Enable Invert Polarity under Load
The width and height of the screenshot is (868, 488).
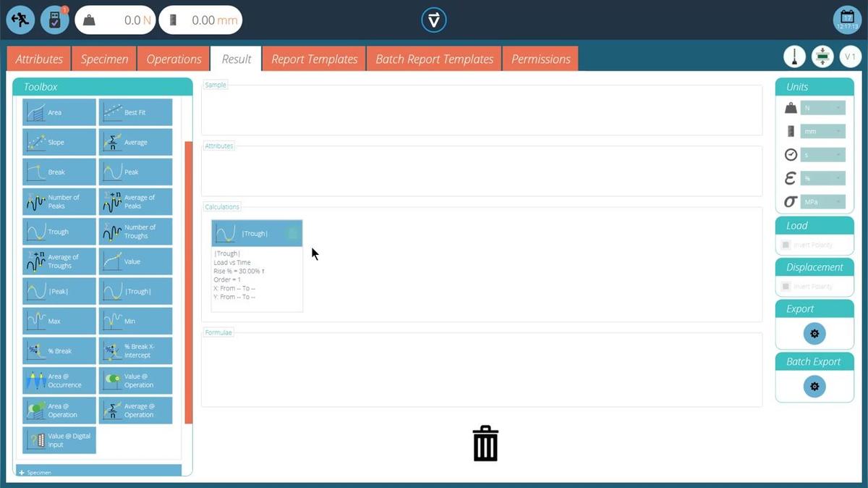pos(786,245)
